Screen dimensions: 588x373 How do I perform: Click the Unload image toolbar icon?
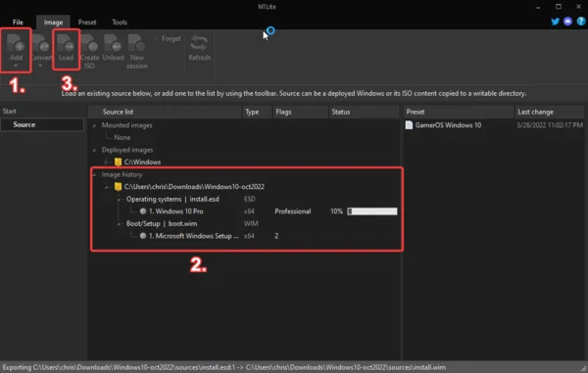[x=113, y=43]
